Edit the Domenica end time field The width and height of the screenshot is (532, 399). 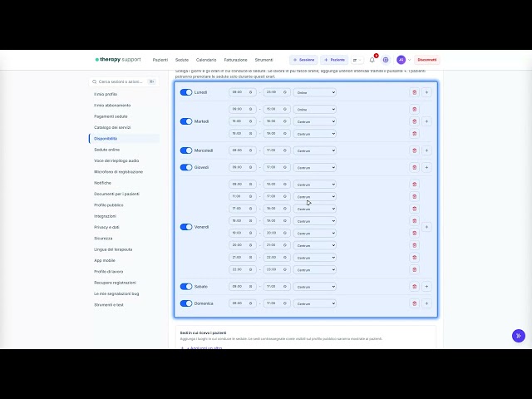(277, 303)
